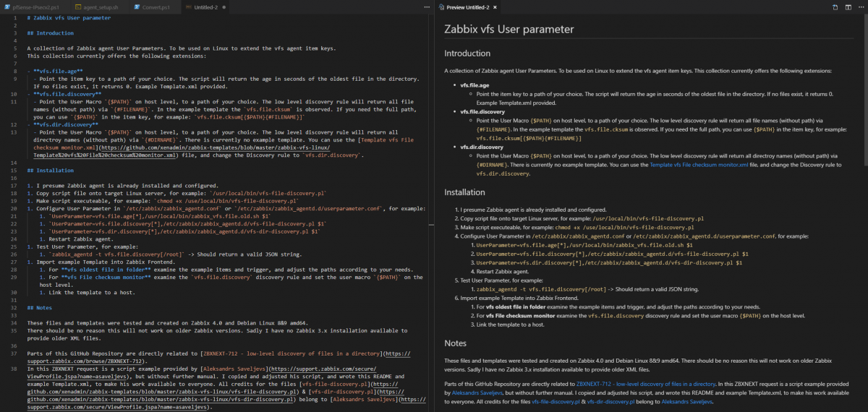Click the 'Zabbix vfs User parameter' preview heading
This screenshot has width=868, height=412.
coord(509,30)
